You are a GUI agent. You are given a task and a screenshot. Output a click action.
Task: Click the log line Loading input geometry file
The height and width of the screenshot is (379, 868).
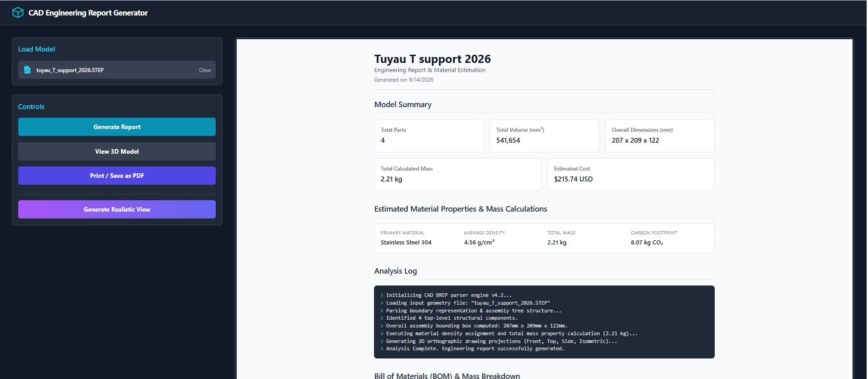tap(468, 303)
